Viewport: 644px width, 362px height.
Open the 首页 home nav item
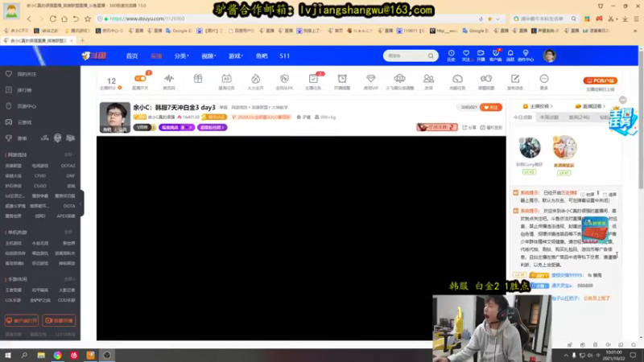click(x=132, y=56)
